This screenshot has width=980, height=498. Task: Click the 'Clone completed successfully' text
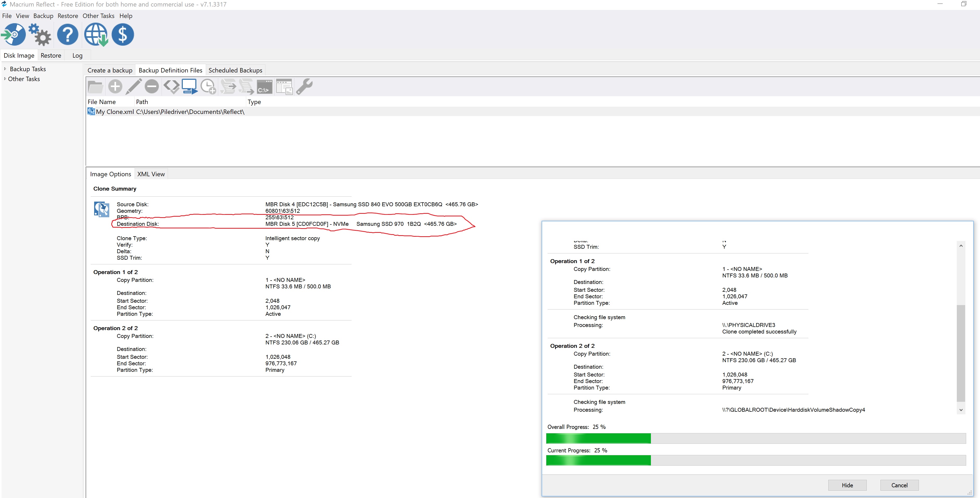(x=759, y=331)
